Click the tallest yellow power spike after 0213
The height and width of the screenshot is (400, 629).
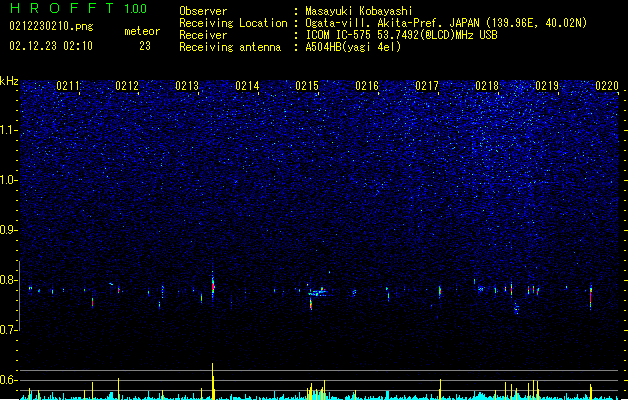tap(213, 381)
